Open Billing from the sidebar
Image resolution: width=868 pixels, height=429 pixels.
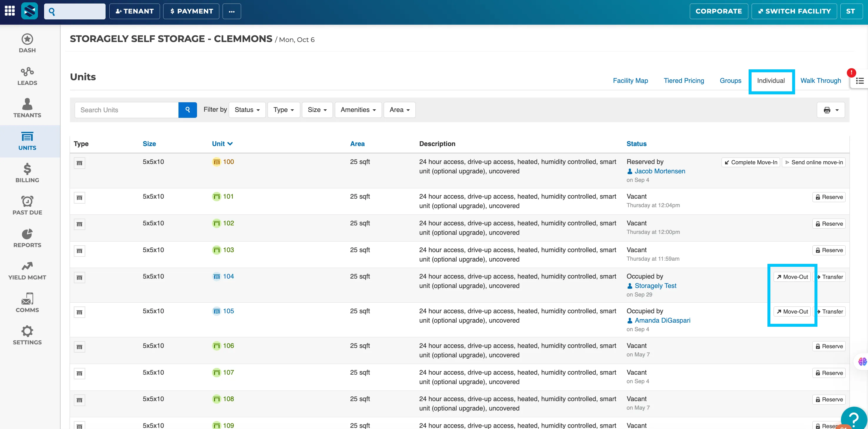(x=27, y=173)
